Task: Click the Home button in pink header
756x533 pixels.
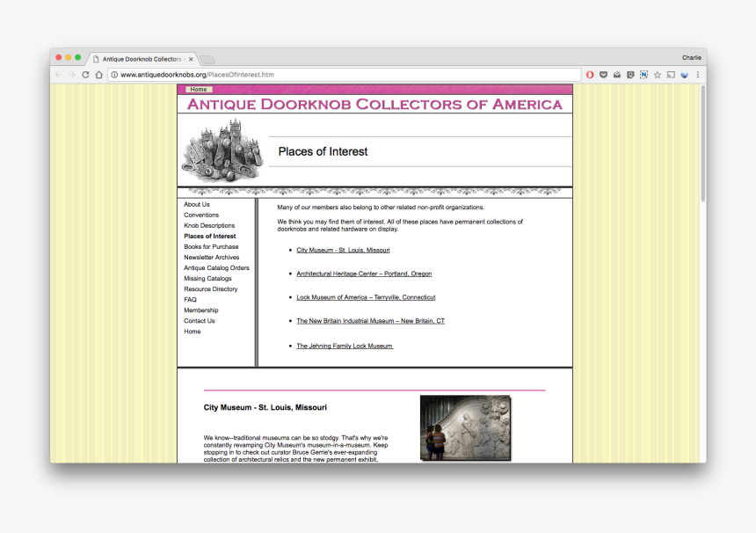Action: (x=199, y=89)
